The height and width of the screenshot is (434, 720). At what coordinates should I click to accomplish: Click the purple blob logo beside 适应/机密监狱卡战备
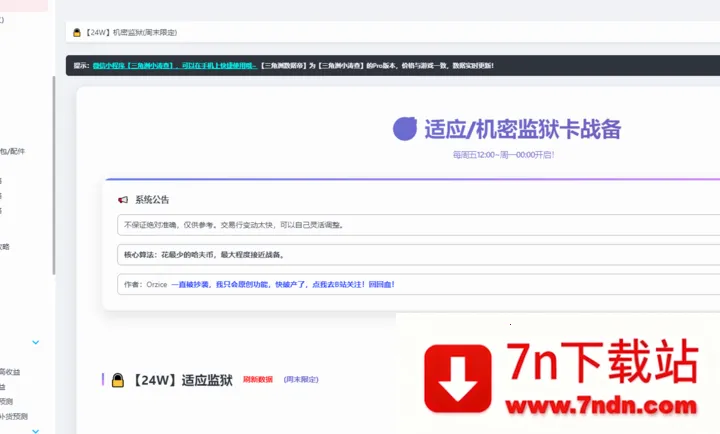tap(405, 128)
